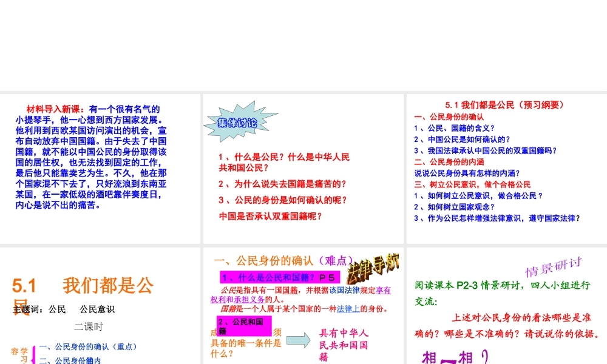Screen dimensions: 607x364
Task: Click the 集体讨论 starburst shape
Action: (x=238, y=122)
